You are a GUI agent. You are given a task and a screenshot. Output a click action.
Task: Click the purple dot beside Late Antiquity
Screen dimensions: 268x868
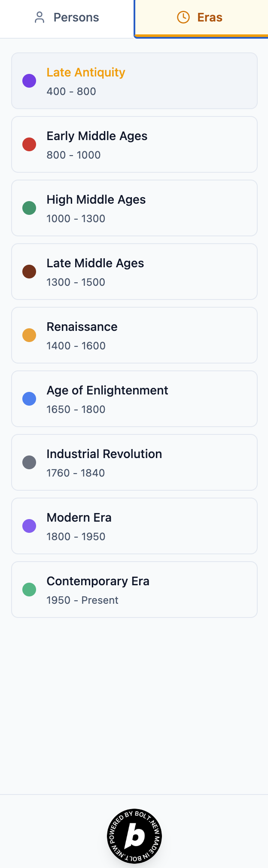coord(29,81)
